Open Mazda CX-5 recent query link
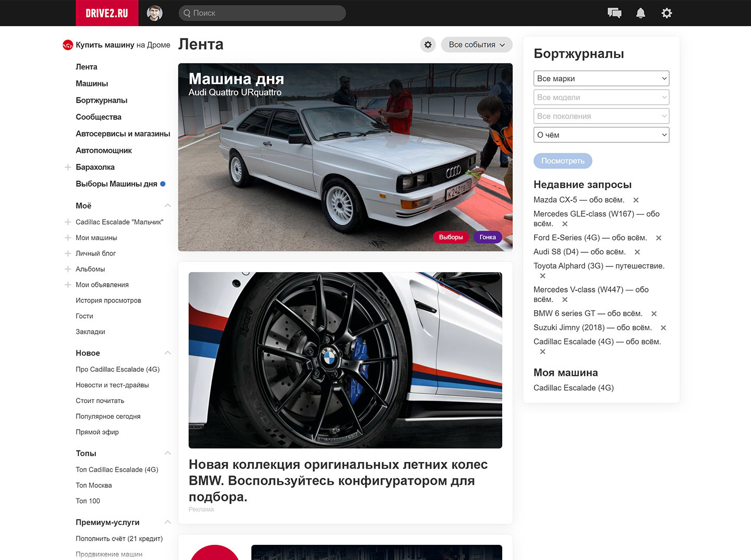751x560 pixels. pyautogui.click(x=579, y=200)
